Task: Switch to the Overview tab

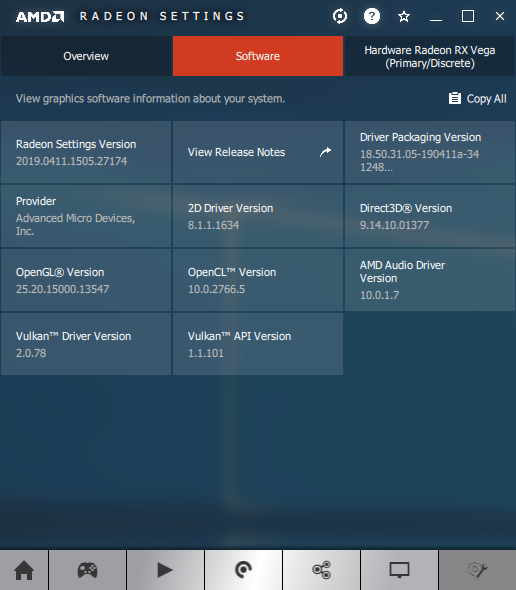Action: [x=86, y=56]
